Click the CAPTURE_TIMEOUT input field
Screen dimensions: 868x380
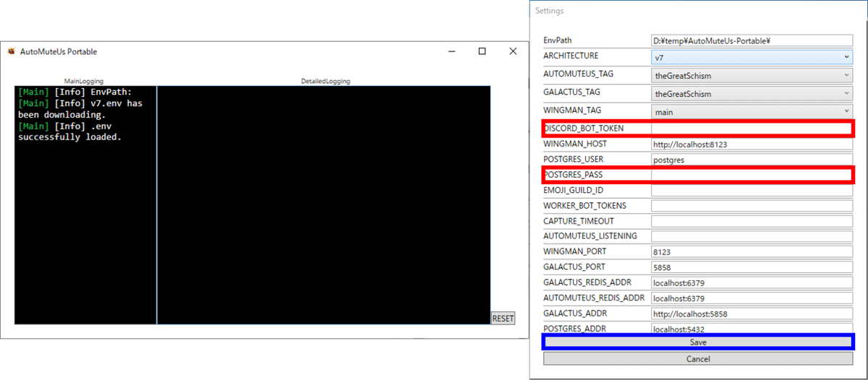click(x=752, y=221)
